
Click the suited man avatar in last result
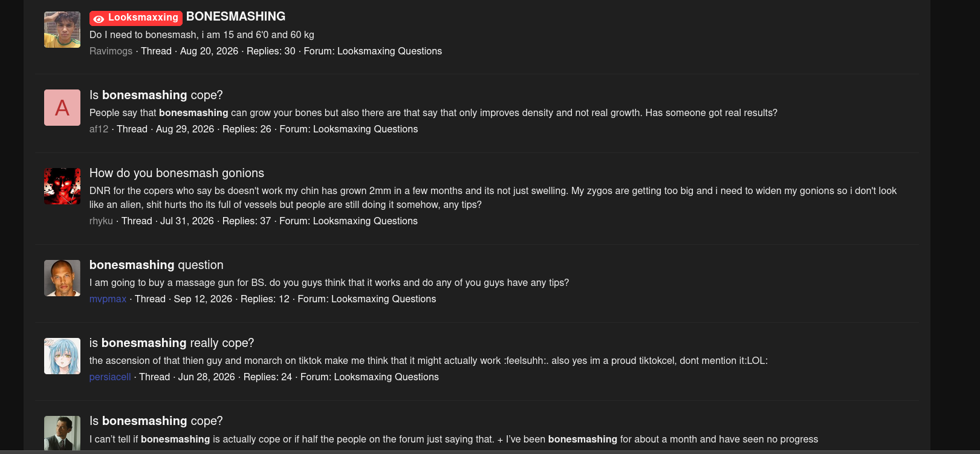point(62,433)
